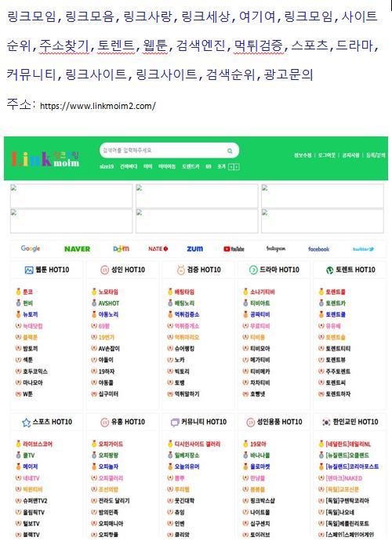The width and height of the screenshot is (392, 559).
Task: Open the NAVER logo shortcut
Action: [x=77, y=249]
